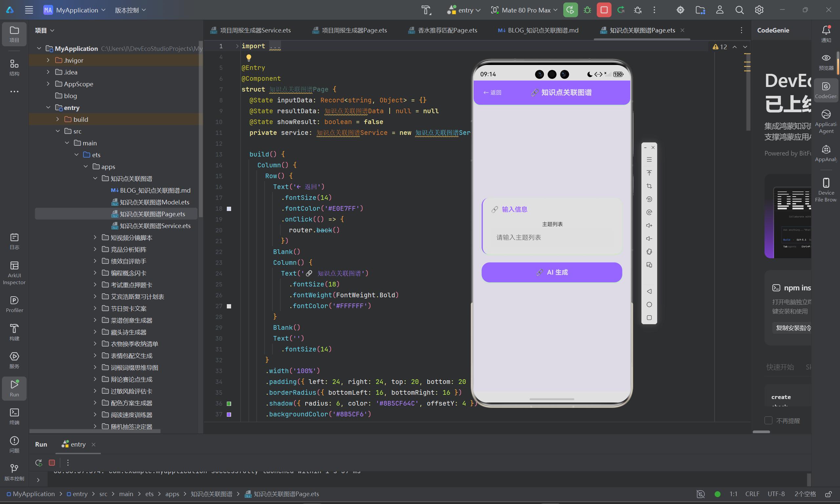
Task: Open the Structure tool window
Action: (14, 68)
